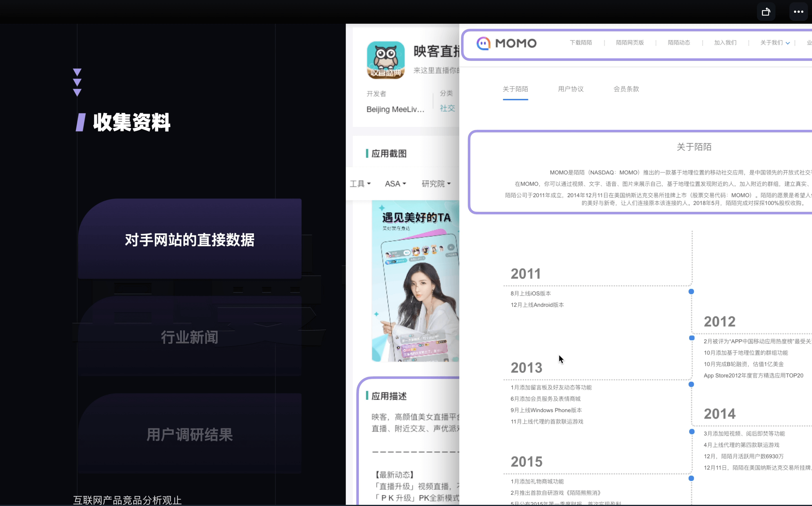Click the 对手网站的直接数据 card
The width and height of the screenshot is (812, 506).
(190, 239)
